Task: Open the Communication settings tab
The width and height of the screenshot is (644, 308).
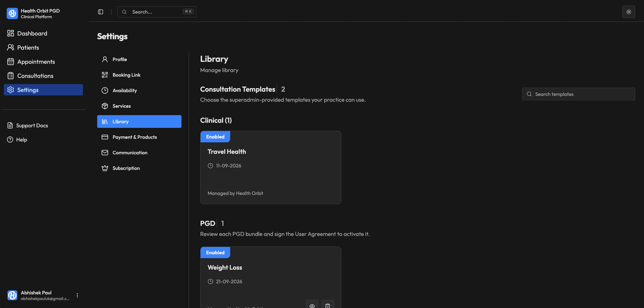Action: pos(139,153)
